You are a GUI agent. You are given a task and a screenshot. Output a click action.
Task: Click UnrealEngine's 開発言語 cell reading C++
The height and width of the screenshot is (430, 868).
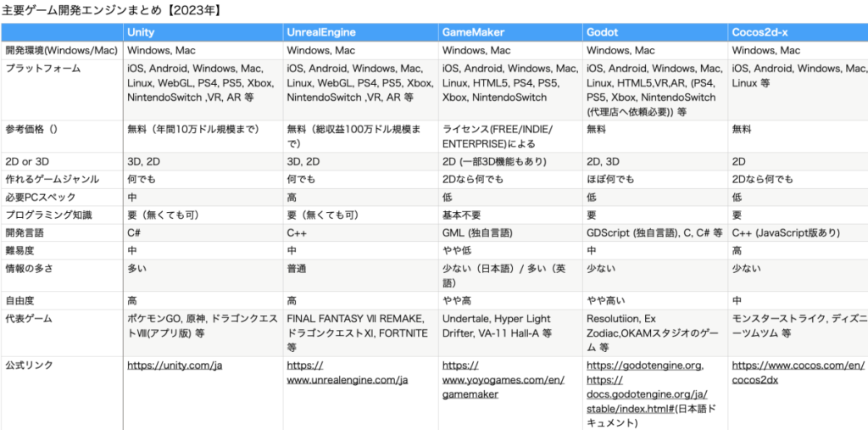360,232
